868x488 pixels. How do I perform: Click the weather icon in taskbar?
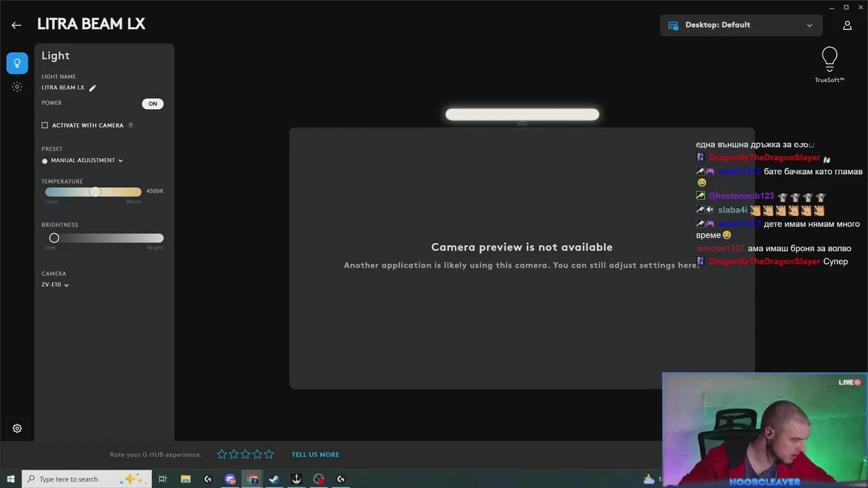click(x=649, y=479)
